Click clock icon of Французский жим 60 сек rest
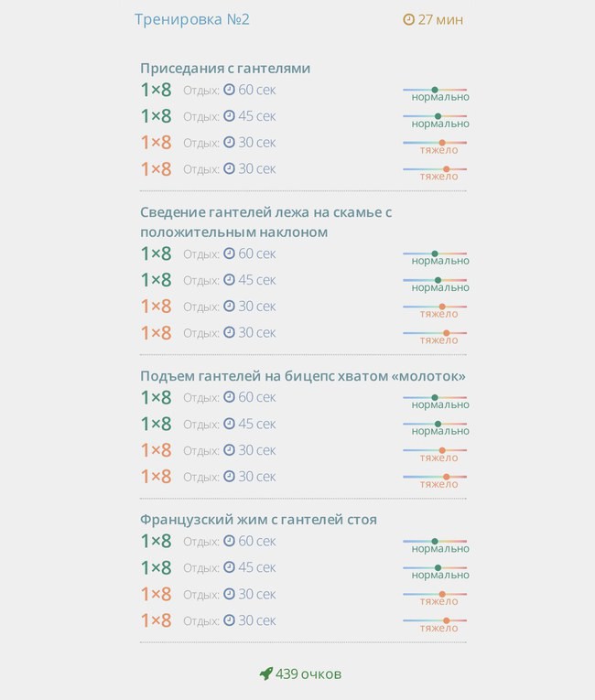The image size is (595, 700). pos(229,541)
